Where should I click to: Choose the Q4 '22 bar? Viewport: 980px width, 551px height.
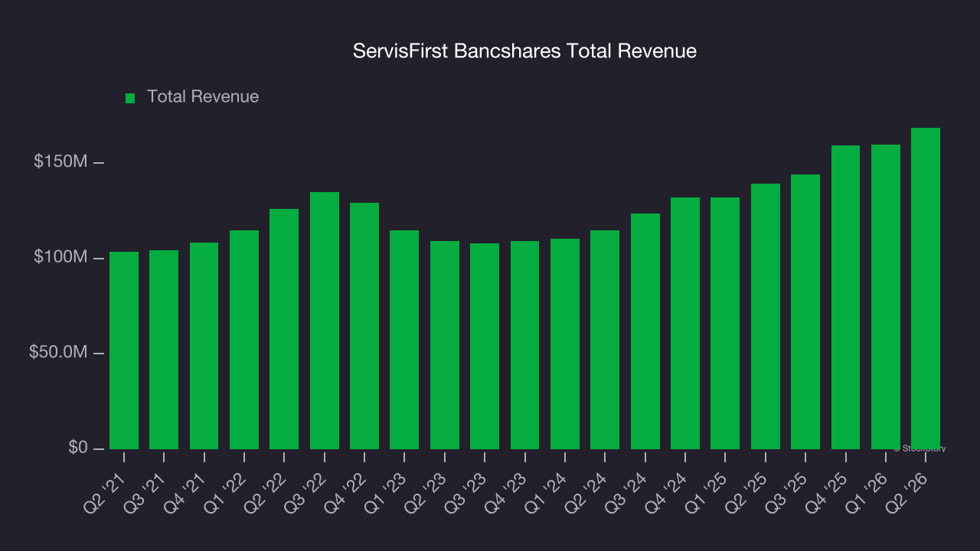coord(364,326)
